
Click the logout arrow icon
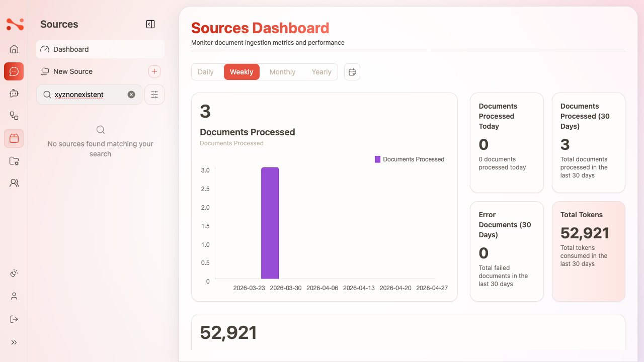pyautogui.click(x=14, y=319)
